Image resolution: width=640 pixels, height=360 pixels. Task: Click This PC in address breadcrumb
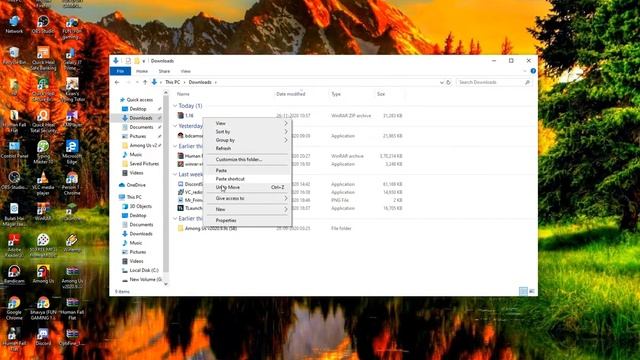click(x=173, y=82)
